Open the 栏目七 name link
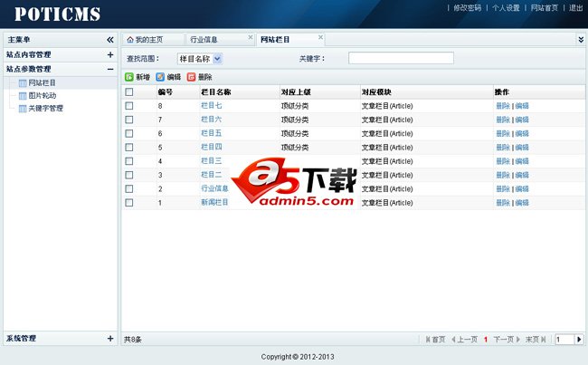Viewport: 588px width, 365px height. 211,106
